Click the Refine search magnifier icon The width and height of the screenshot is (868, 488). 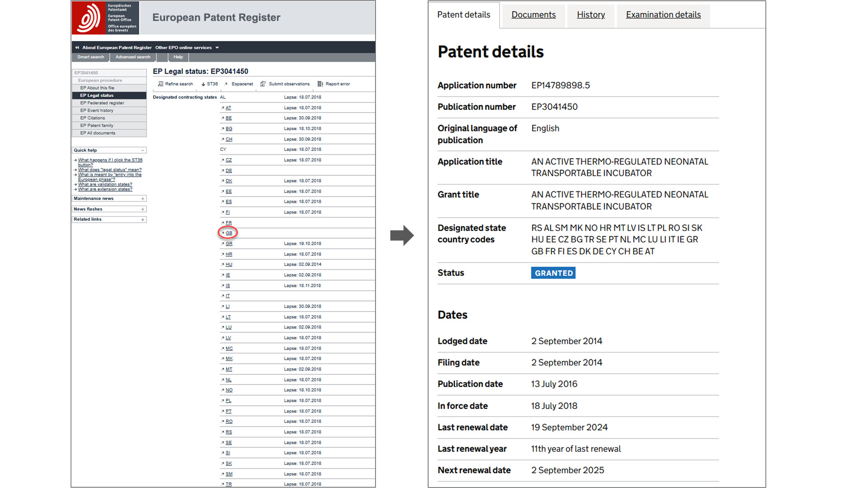160,84
